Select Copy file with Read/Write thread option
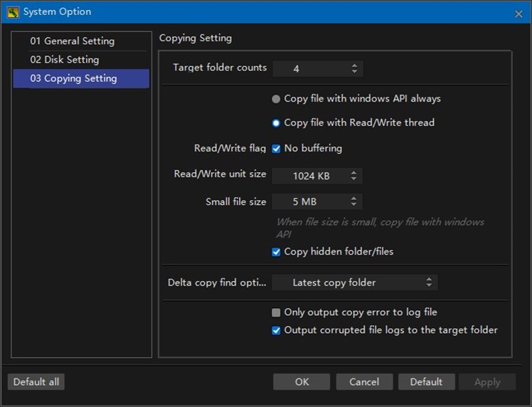Image resolution: width=532 pixels, height=407 pixels. 276,123
